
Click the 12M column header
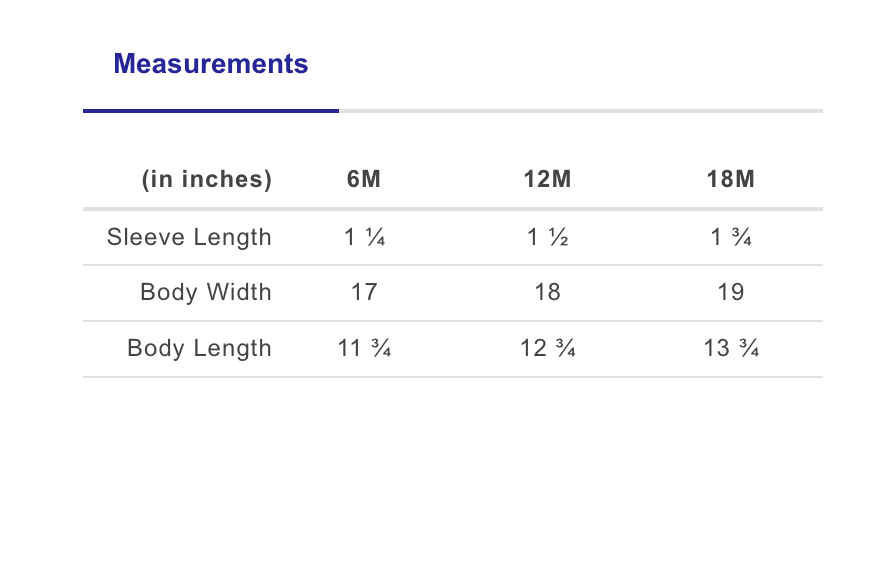click(x=547, y=180)
